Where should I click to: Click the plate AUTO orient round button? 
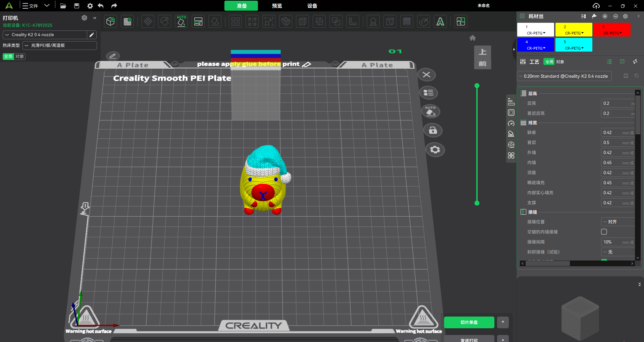pos(431,112)
